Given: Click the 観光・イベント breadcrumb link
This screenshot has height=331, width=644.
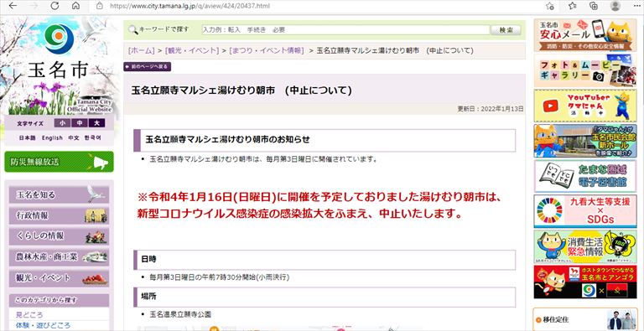Looking at the screenshot, I should click(x=192, y=50).
